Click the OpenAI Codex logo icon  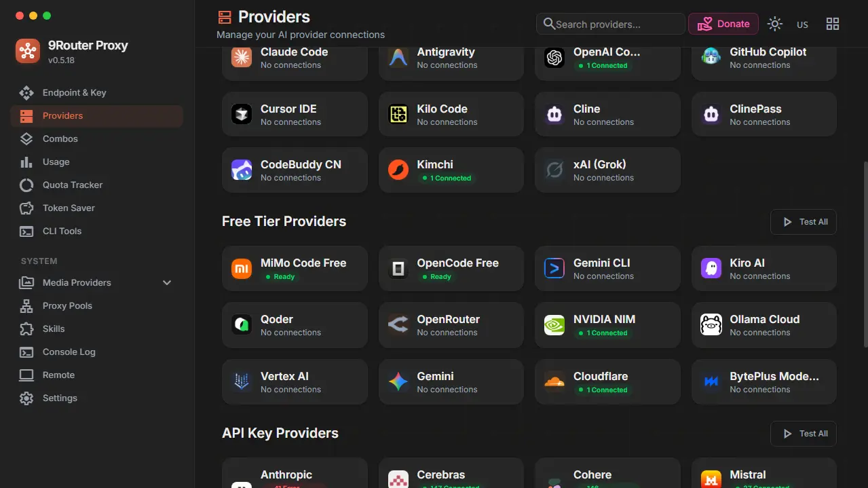(554, 58)
